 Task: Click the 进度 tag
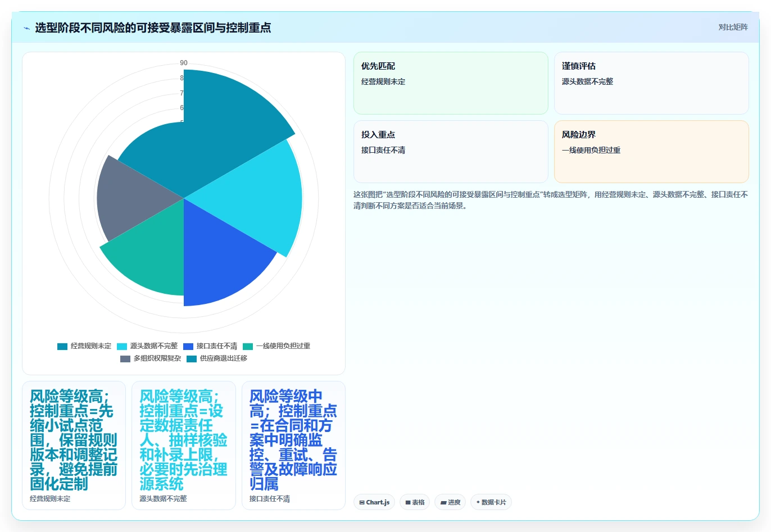pos(450,502)
